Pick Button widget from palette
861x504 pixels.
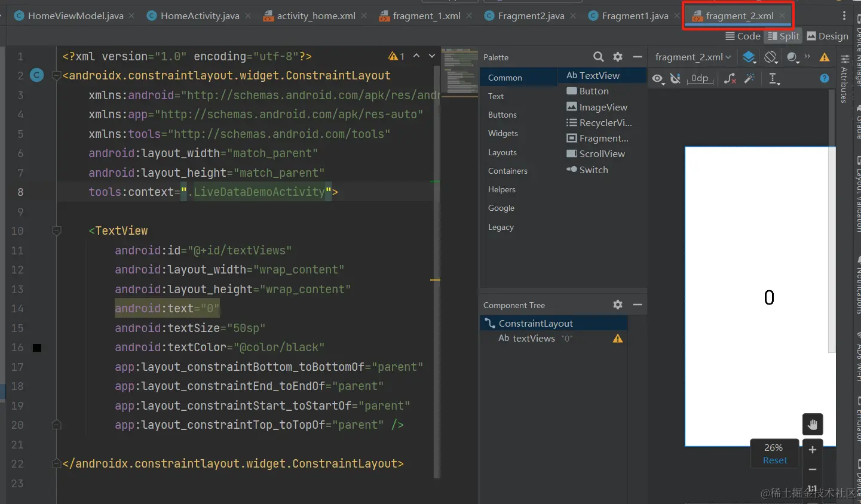coord(602,91)
